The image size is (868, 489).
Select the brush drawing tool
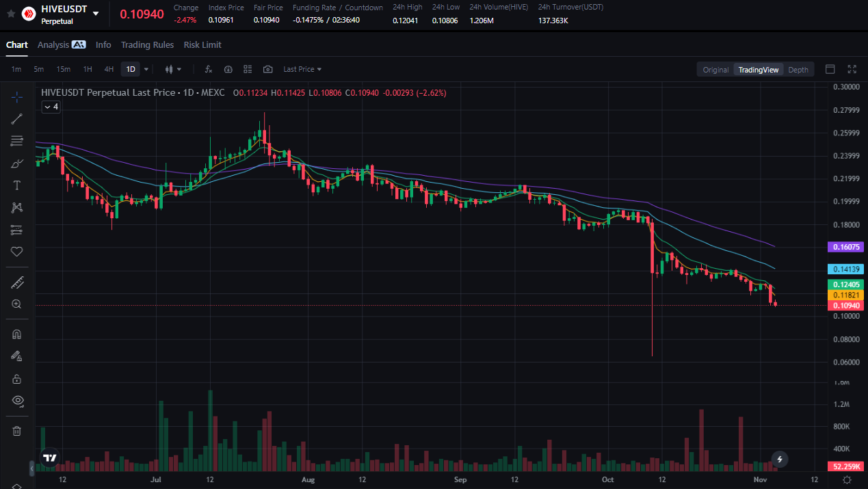(17, 163)
